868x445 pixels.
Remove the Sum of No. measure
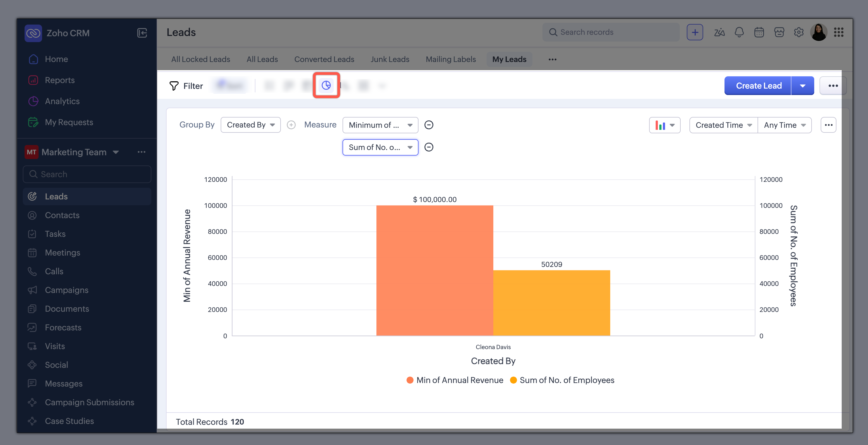coord(429,147)
